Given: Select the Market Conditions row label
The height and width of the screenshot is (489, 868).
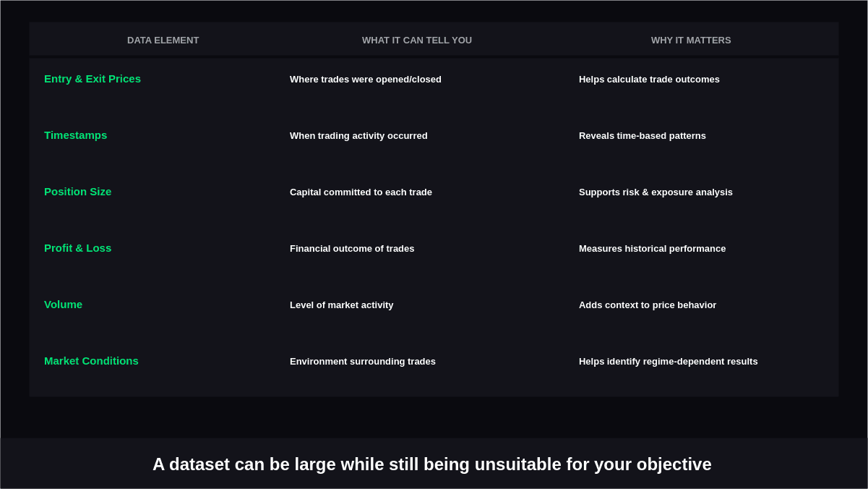Looking at the screenshot, I should tap(91, 361).
